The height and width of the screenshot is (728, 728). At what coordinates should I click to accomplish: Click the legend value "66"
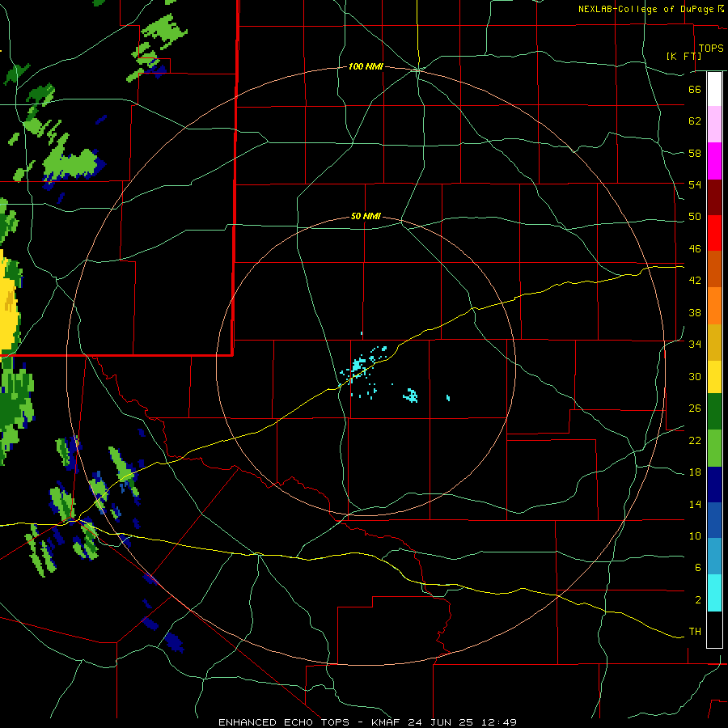click(695, 89)
